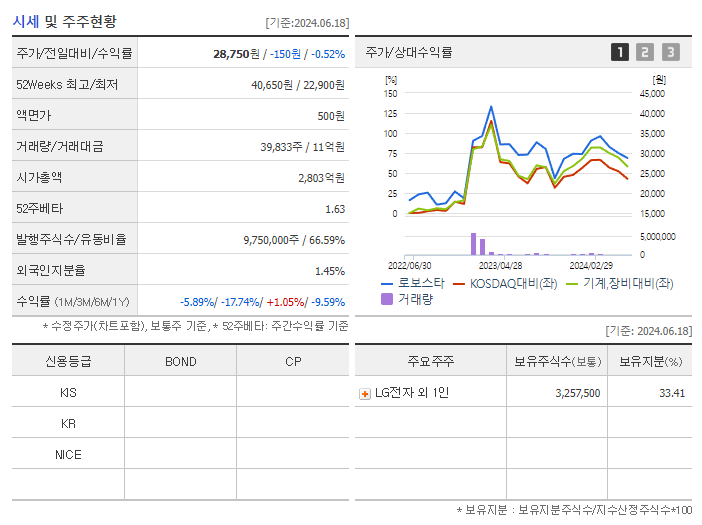This screenshot has width=702, height=525.
Task: Select the top-left 기준:2024.06.18 date note
Action: click(x=307, y=23)
